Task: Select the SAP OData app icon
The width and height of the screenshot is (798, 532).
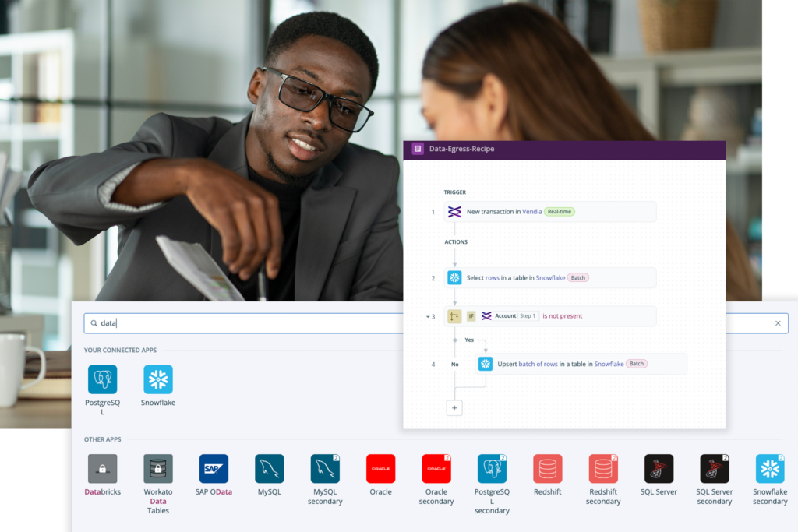Action: coord(214,468)
